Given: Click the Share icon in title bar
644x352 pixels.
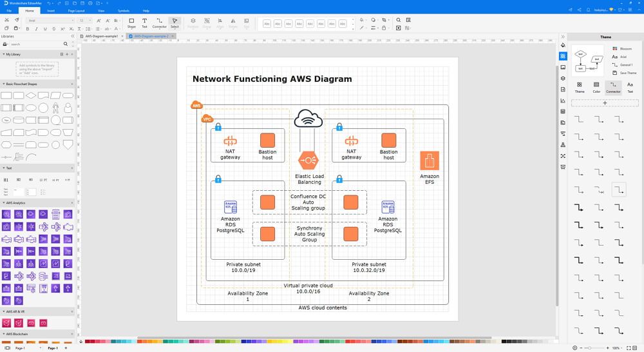Looking at the screenshot, I should click(579, 10).
